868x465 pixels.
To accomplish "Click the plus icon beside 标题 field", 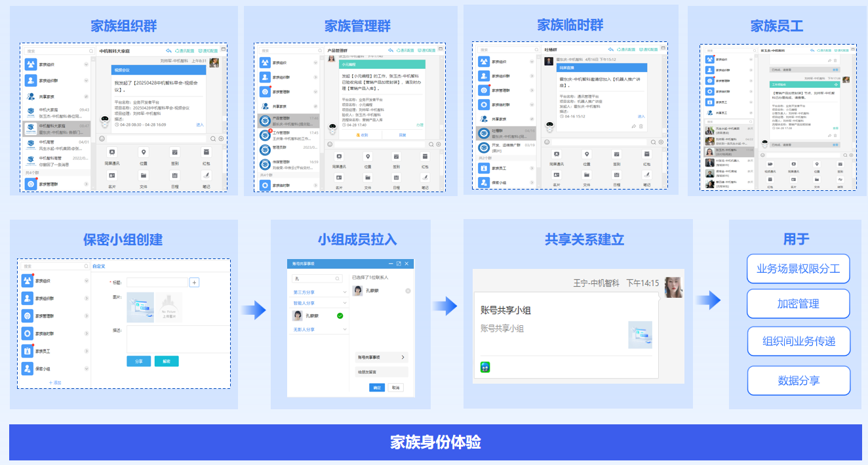I will pos(194,282).
